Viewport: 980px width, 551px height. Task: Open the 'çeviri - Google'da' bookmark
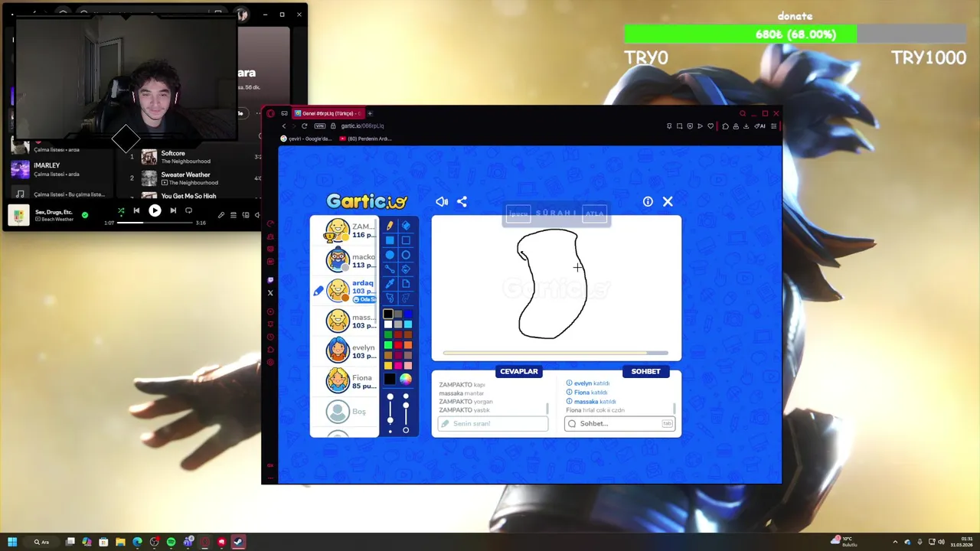coord(306,139)
